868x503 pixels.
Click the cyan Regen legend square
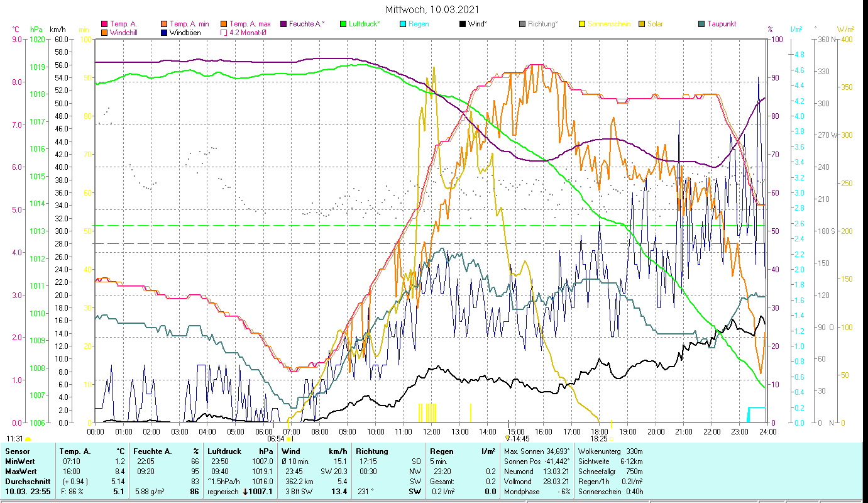(403, 25)
